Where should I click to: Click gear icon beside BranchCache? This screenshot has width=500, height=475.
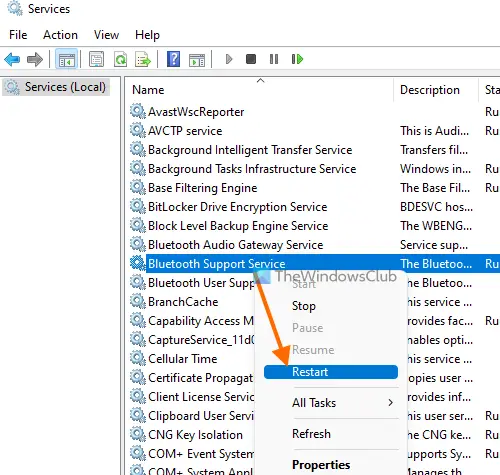[x=138, y=301]
